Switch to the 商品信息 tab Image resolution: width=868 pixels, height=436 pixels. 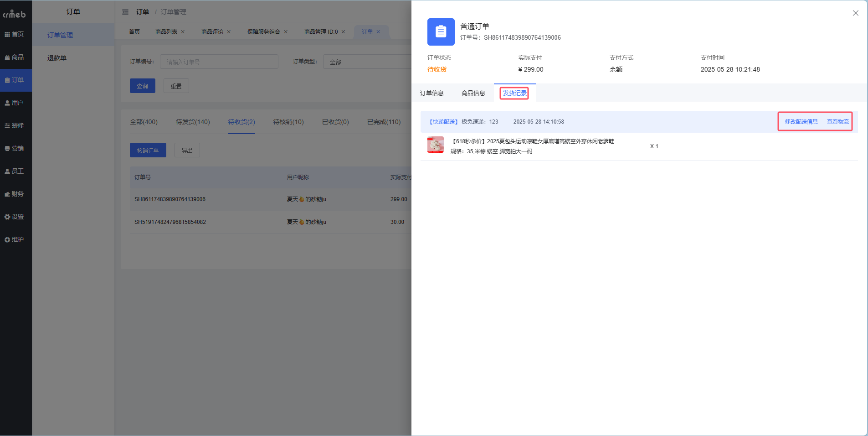(x=473, y=93)
